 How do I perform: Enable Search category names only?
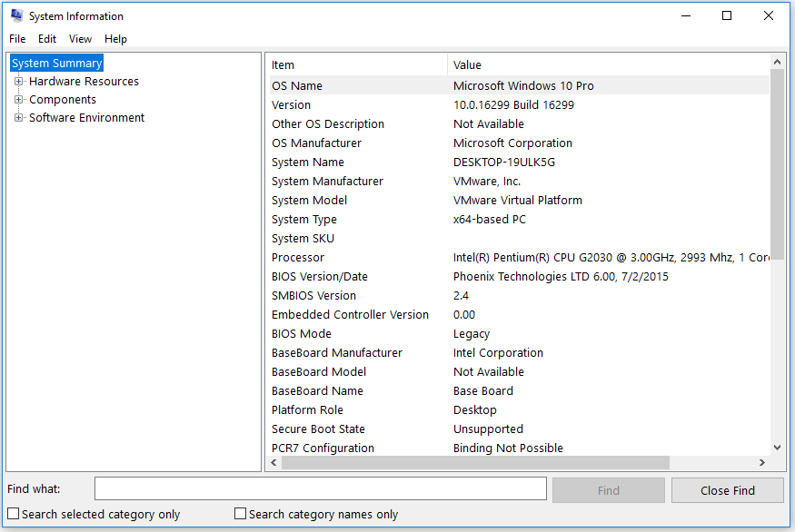(240, 513)
